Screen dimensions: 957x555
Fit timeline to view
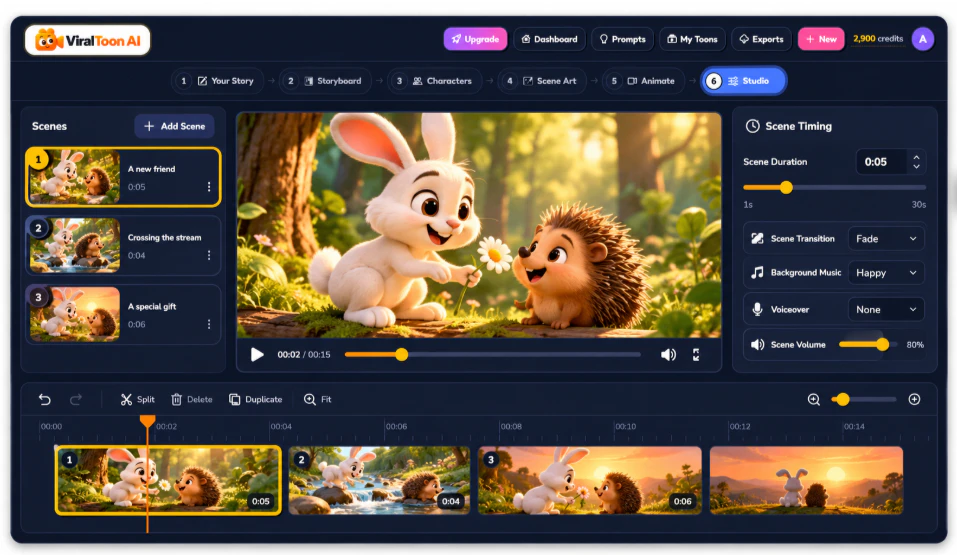click(x=317, y=399)
